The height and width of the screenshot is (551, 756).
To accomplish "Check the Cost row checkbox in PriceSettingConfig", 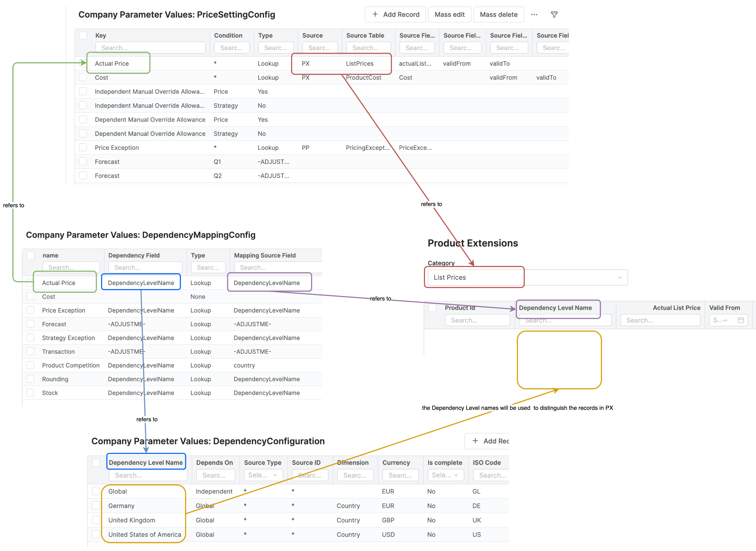I will click(83, 78).
